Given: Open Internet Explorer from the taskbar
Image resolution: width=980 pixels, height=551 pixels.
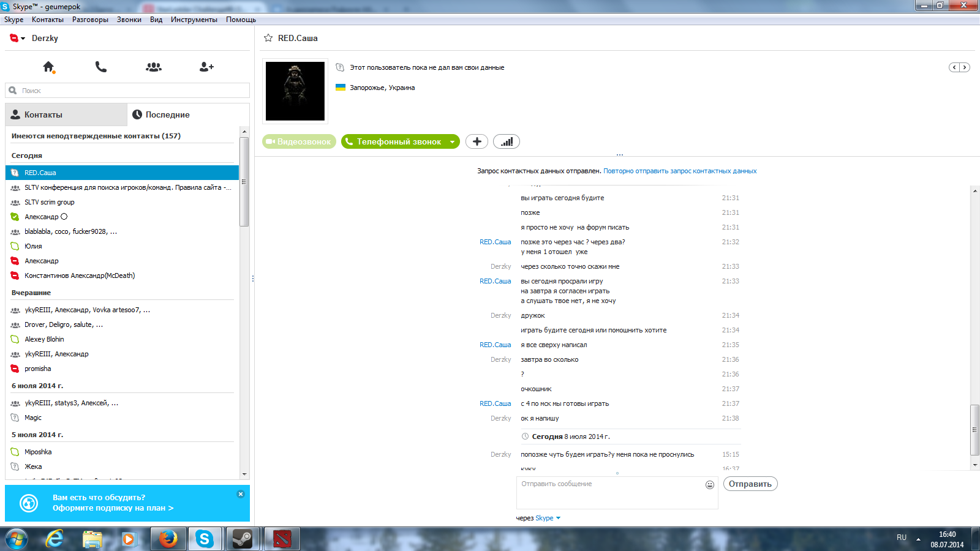Looking at the screenshot, I should pyautogui.click(x=55, y=539).
